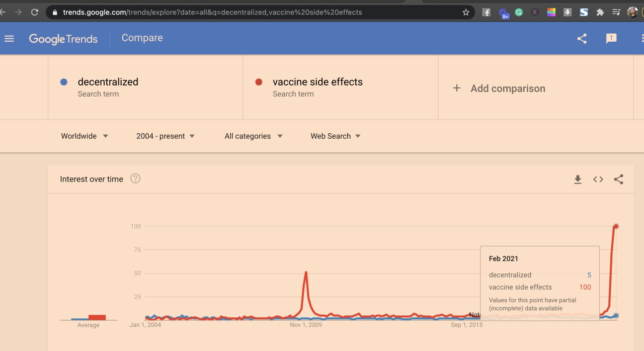
Task: Open the hamburger main menu
Action: [9, 38]
